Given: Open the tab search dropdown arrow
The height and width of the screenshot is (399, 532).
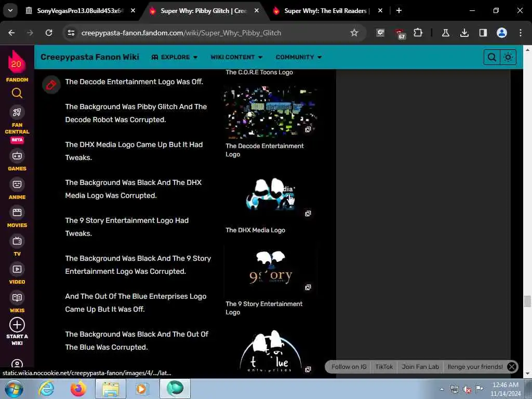Looking at the screenshot, I should coord(10,10).
